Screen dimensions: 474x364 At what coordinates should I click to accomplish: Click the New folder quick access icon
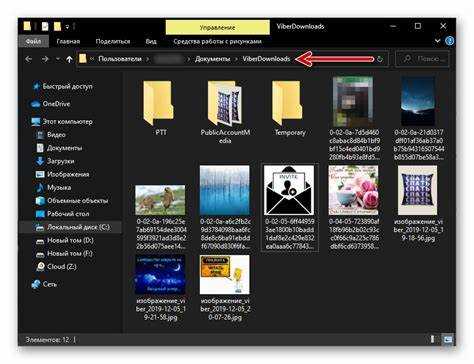pyautogui.click(x=57, y=26)
